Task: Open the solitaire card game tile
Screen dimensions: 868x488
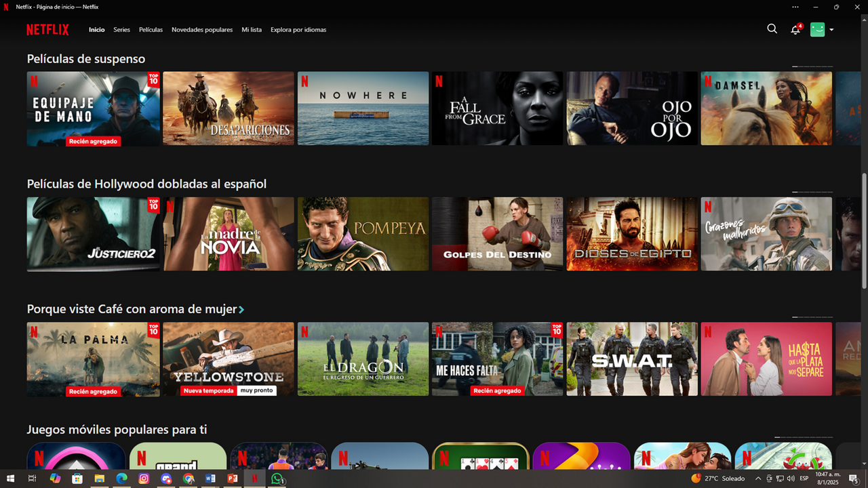Action: click(481, 455)
